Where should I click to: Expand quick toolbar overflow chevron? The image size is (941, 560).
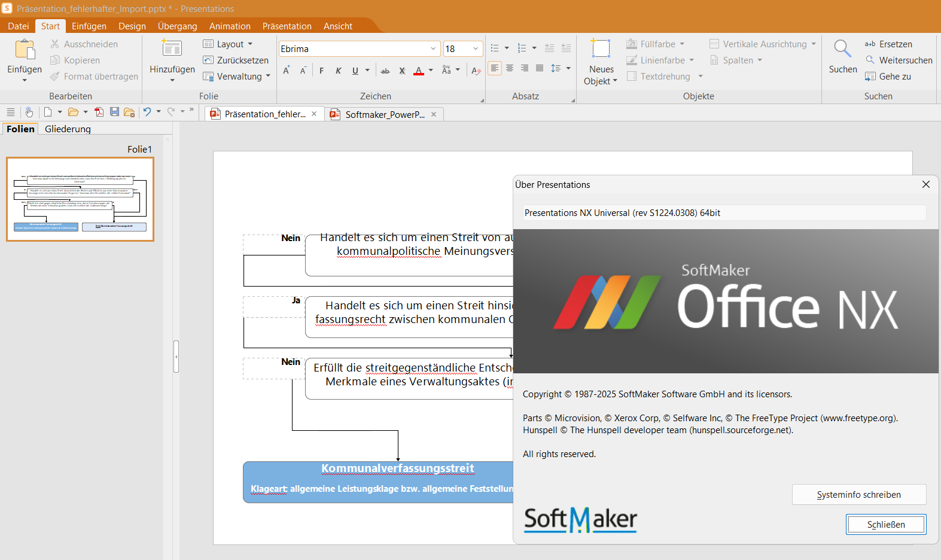click(x=191, y=110)
